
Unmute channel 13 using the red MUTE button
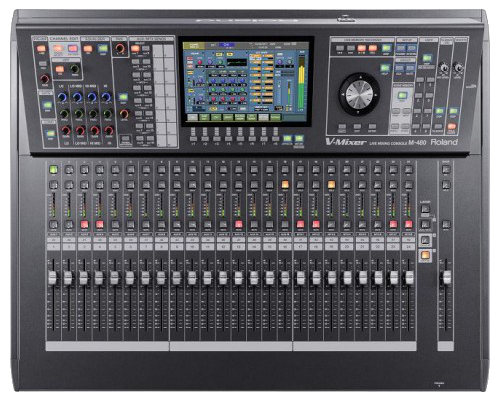(238, 224)
